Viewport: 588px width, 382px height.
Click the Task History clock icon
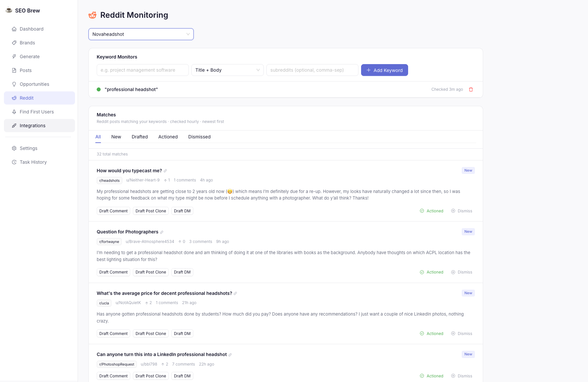tap(14, 162)
